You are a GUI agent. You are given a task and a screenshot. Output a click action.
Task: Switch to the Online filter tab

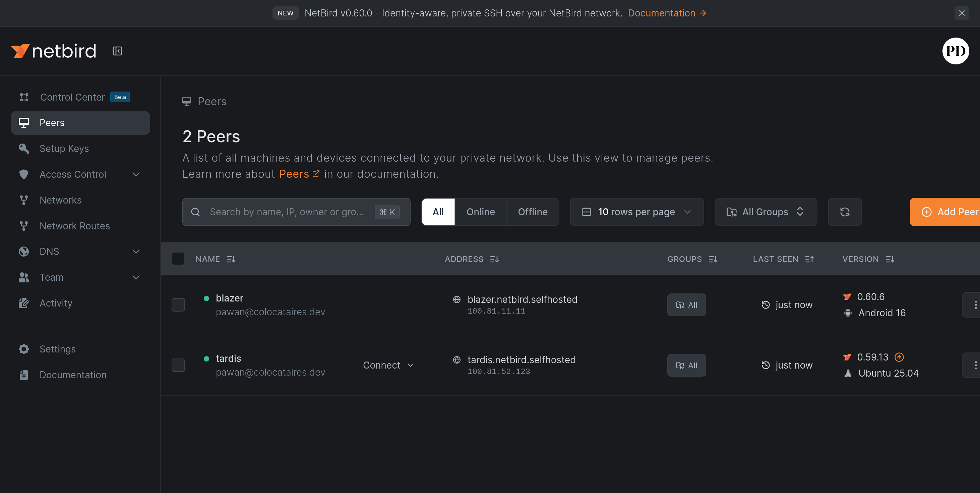point(481,212)
